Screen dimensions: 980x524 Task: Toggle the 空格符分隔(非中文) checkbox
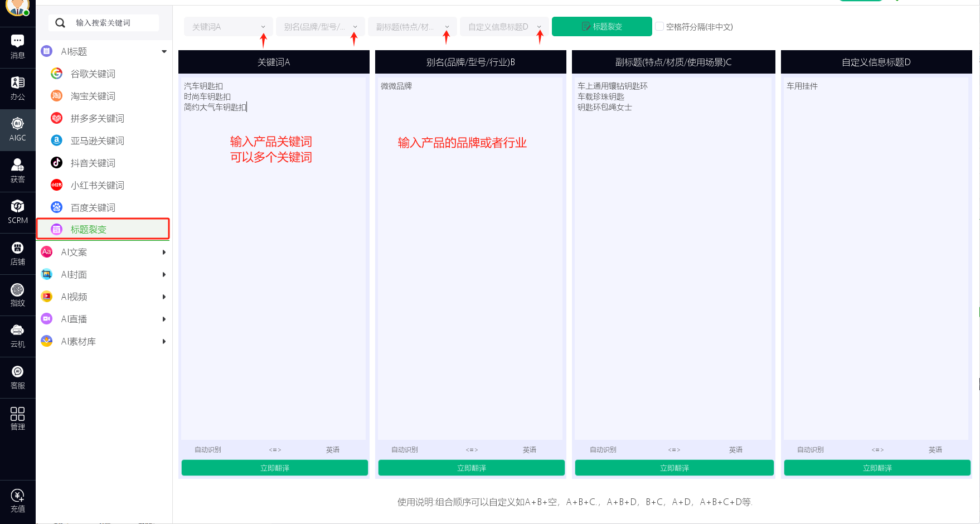pos(659,26)
